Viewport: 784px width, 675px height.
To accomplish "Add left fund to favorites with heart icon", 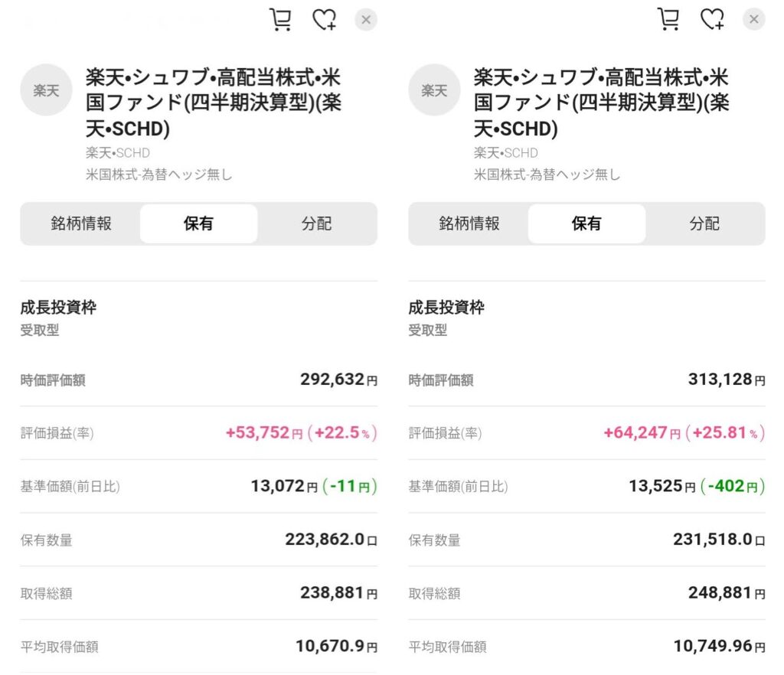I will pyautogui.click(x=325, y=19).
